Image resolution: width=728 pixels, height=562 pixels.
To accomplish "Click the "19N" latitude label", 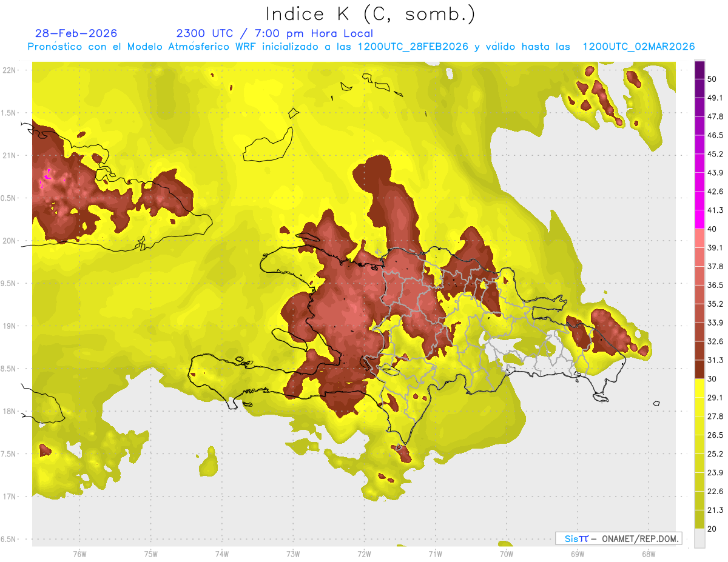I will tap(9, 326).
